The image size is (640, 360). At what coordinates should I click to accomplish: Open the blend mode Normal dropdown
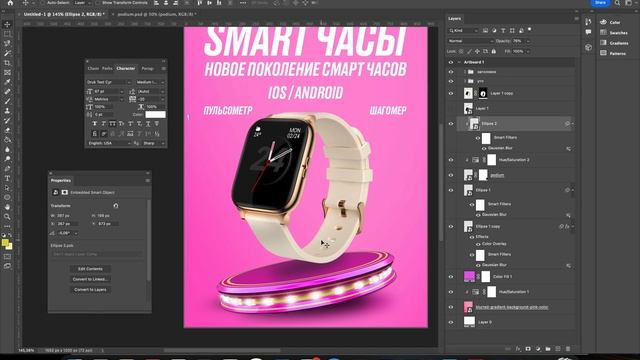471,41
